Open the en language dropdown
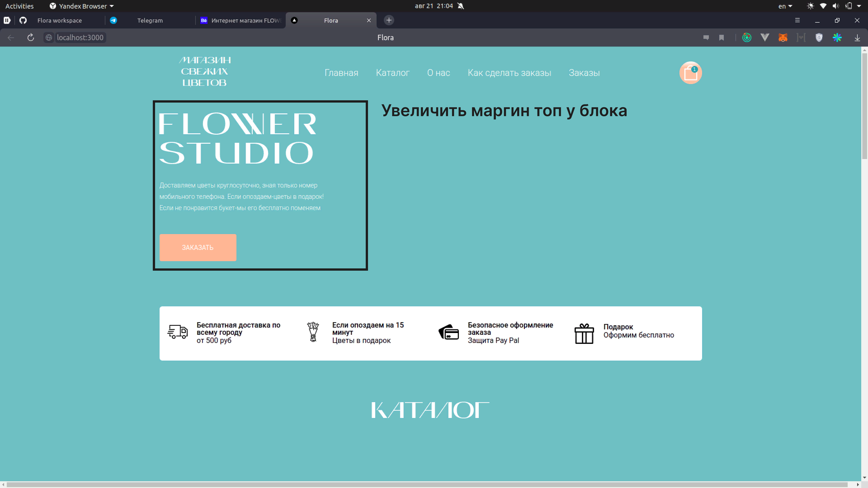The width and height of the screenshot is (868, 488). [x=785, y=6]
